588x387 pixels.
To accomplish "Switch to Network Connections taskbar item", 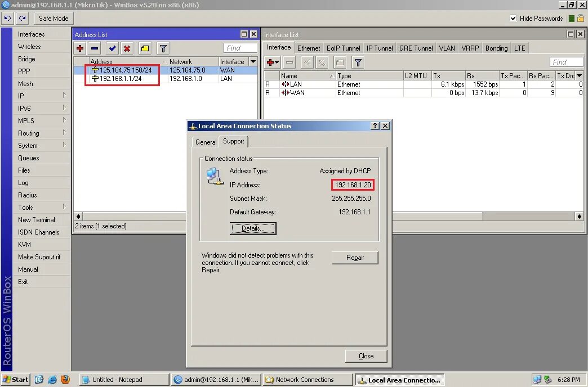I will coord(308,380).
